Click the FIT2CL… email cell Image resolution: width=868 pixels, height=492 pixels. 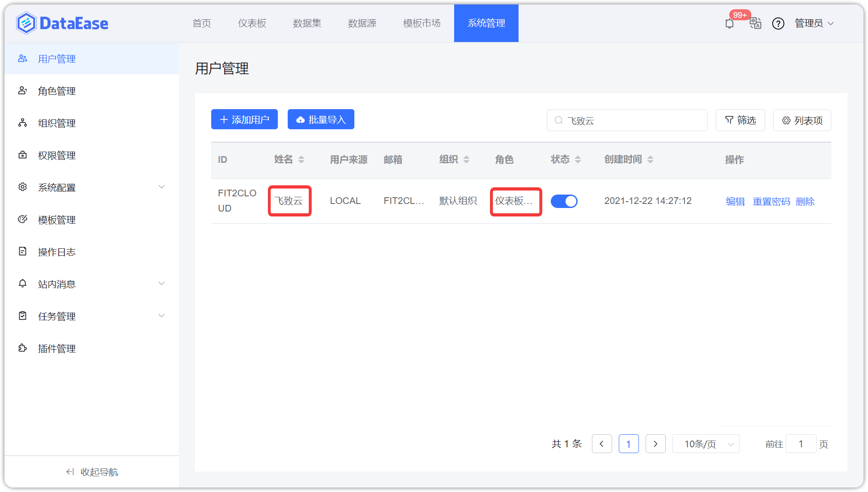[x=404, y=201]
